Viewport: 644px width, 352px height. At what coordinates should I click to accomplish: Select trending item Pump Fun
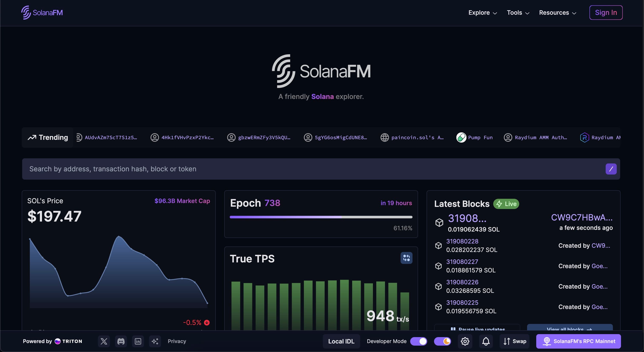[x=474, y=137]
